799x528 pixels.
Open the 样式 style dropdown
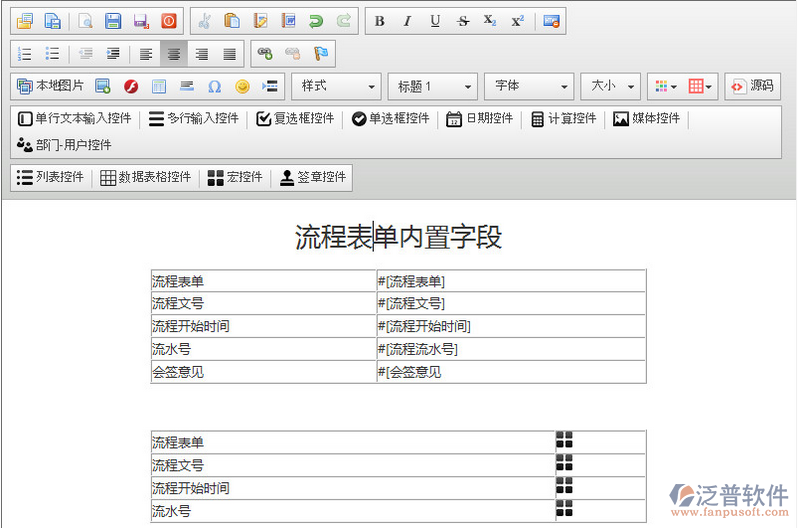(x=336, y=87)
